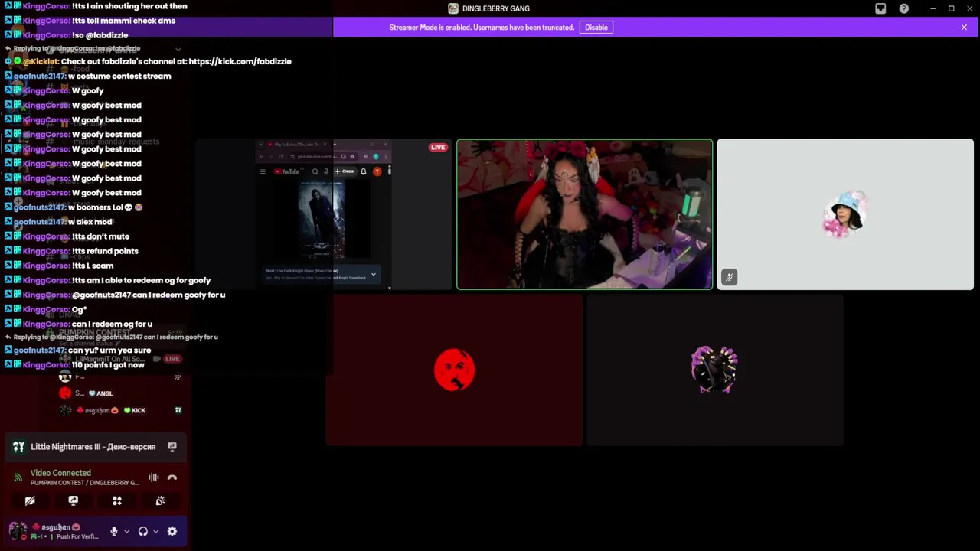Expand headphones output options arrow

[155, 531]
